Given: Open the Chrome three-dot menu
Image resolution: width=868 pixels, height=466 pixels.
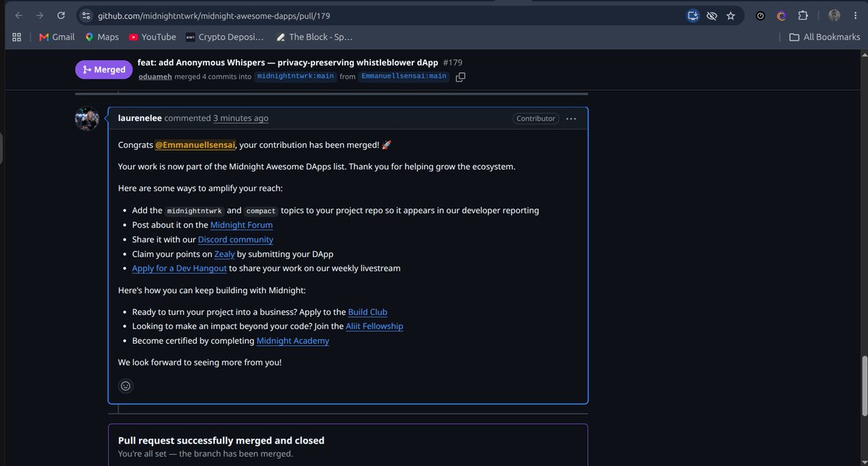Looking at the screenshot, I should (x=855, y=15).
